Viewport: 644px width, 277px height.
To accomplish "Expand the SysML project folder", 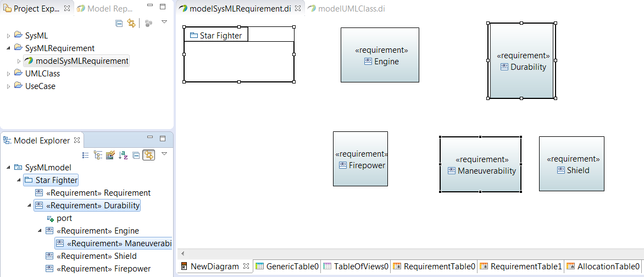I will pyautogui.click(x=9, y=36).
